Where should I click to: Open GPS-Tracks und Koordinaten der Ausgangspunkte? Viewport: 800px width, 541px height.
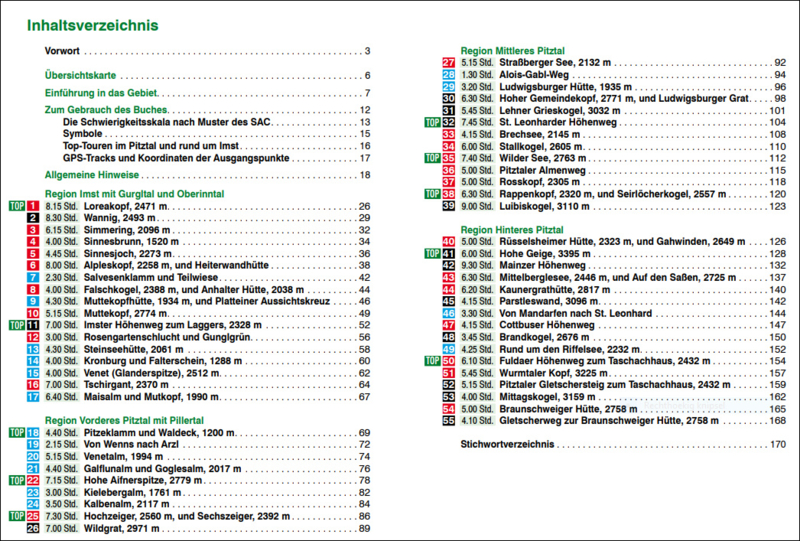pos(217,158)
